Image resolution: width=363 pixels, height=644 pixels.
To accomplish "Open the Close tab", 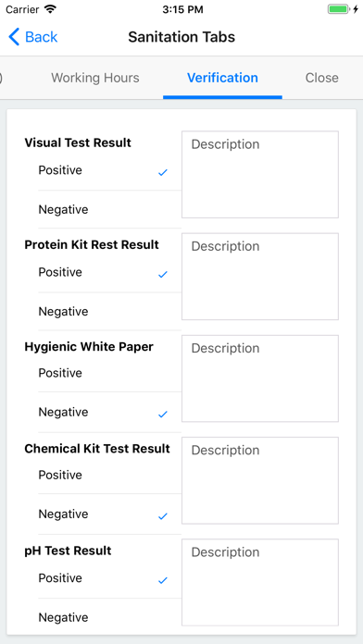I will click(x=322, y=78).
